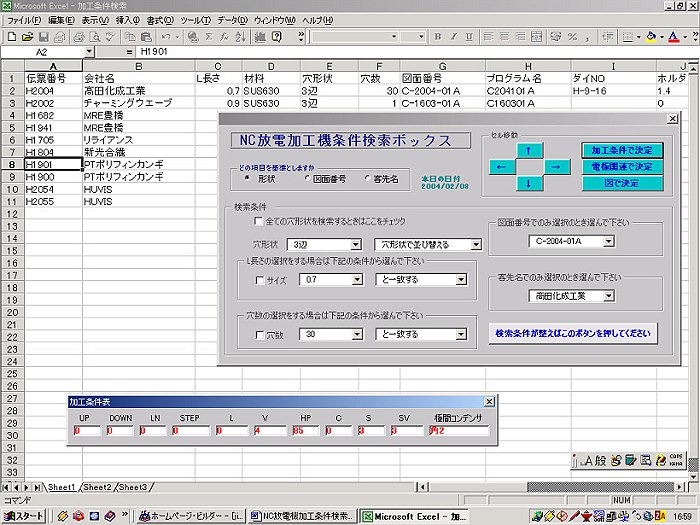
Task: Expand the C-2004-01A drawing number dropdown
Action: coord(608,241)
